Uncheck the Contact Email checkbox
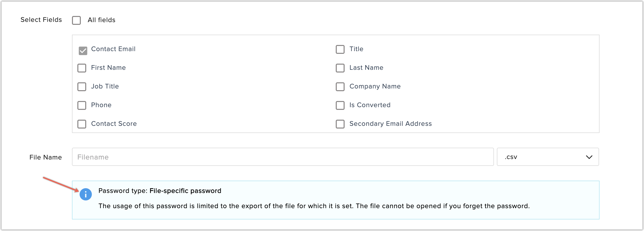 pos(83,50)
